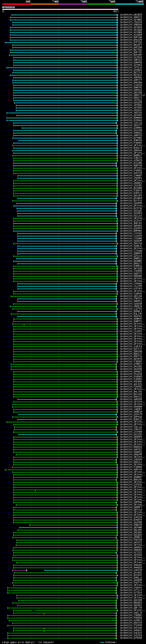Click the cyan alignment bar for UniRef100_A8IB25
Image resolution: width=146 pixels, height=644 pixels.
[65, 15]
